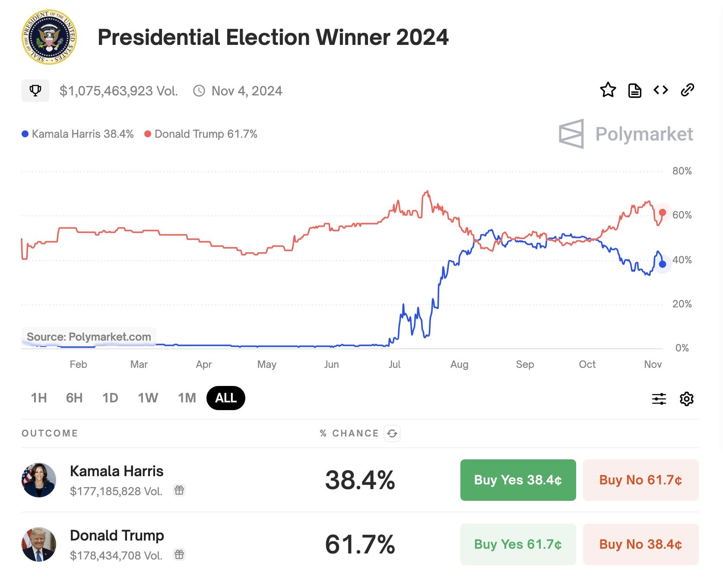Select the 1W time range
The image size is (723, 588).
tap(147, 398)
